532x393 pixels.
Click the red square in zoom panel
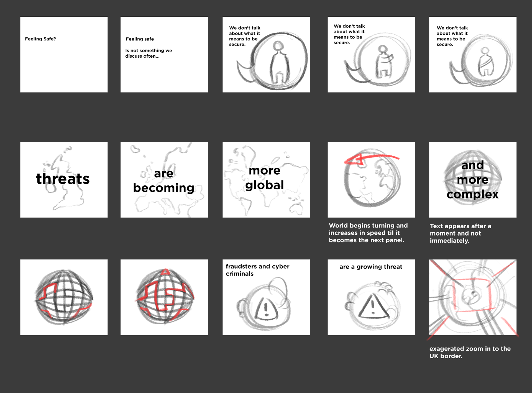(472, 295)
